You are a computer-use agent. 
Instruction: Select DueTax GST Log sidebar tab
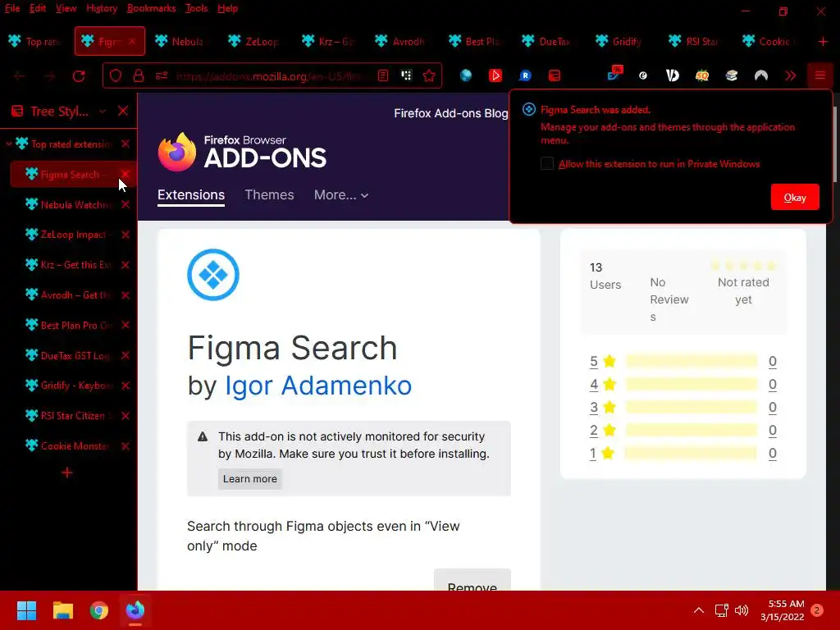(x=75, y=355)
